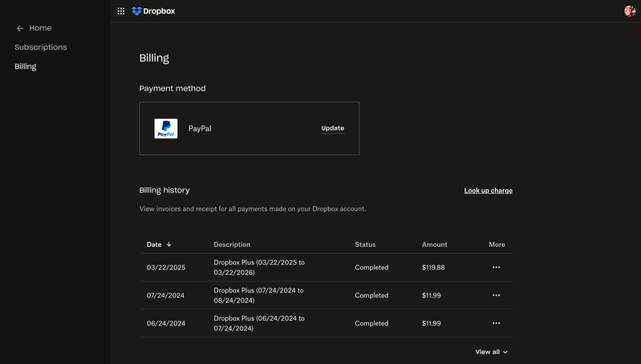Click the Look up charge link

[488, 191]
